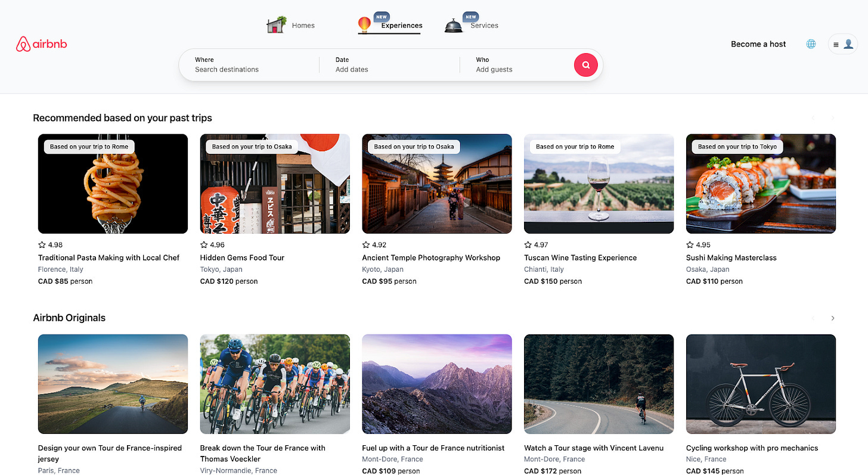Click previous arrow in Airbnb Originals row

[x=813, y=318]
